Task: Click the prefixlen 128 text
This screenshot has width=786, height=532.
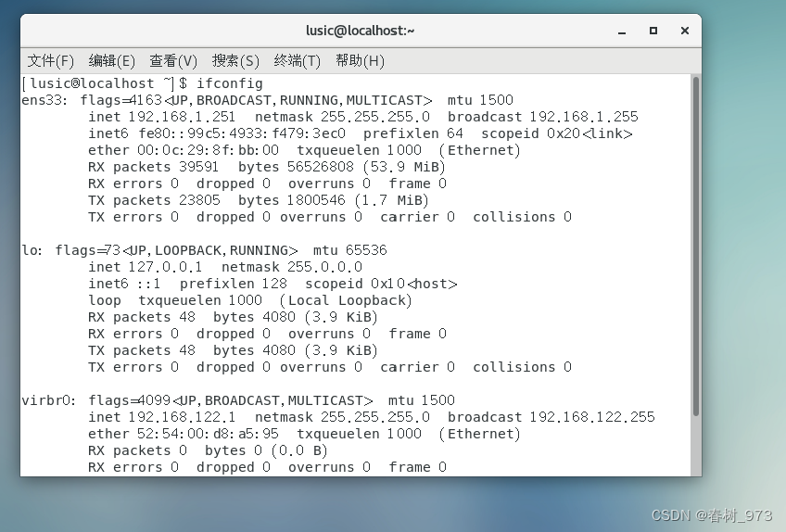Action: click(x=234, y=284)
